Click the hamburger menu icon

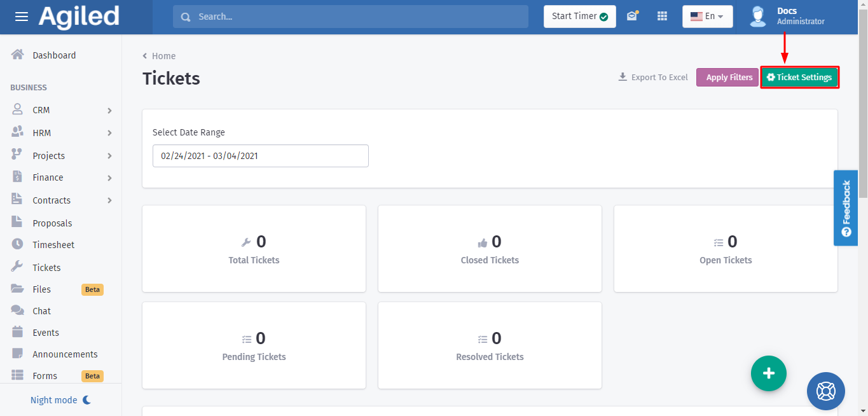(22, 17)
